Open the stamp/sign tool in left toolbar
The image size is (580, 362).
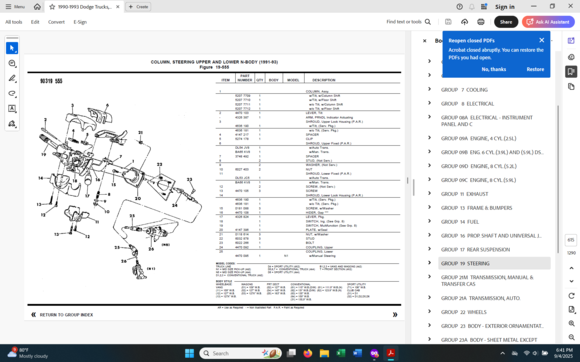(12, 124)
